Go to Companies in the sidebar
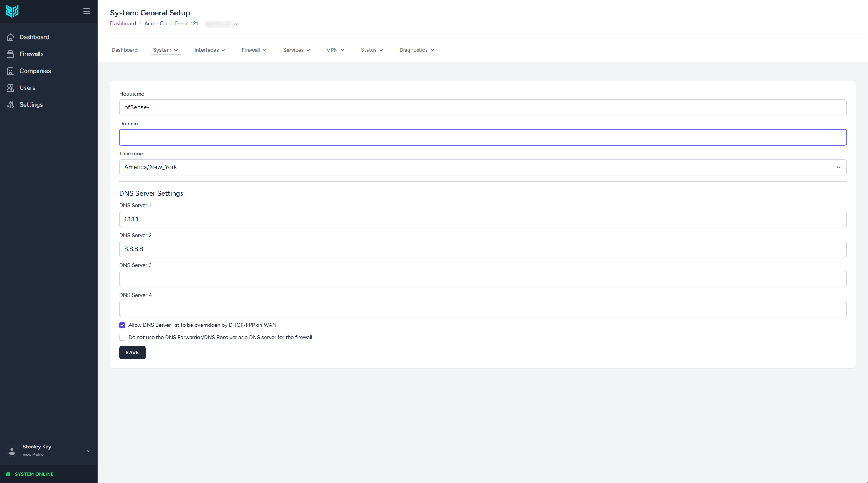Screen dimensions: 868x483 [x=35, y=71]
